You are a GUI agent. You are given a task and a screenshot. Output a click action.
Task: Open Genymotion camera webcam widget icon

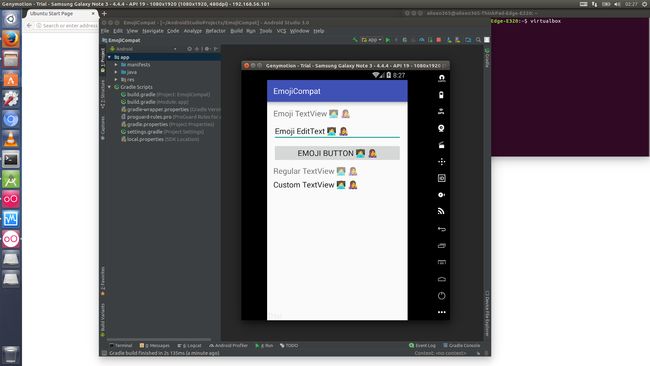(441, 128)
